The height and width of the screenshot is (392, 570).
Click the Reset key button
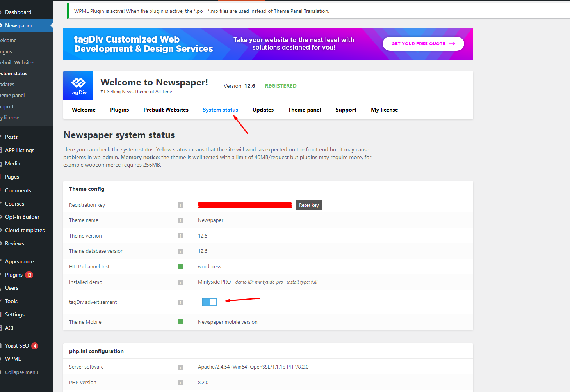pos(309,205)
